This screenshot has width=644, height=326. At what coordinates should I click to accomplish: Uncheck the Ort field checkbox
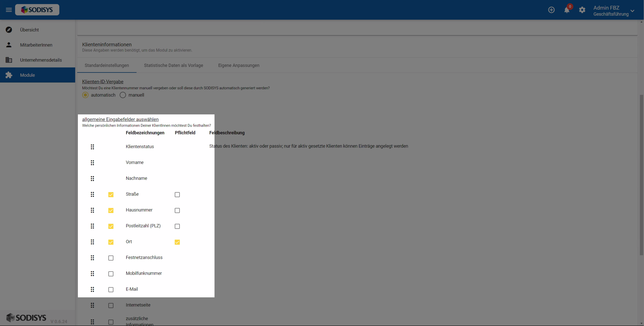pyautogui.click(x=111, y=242)
